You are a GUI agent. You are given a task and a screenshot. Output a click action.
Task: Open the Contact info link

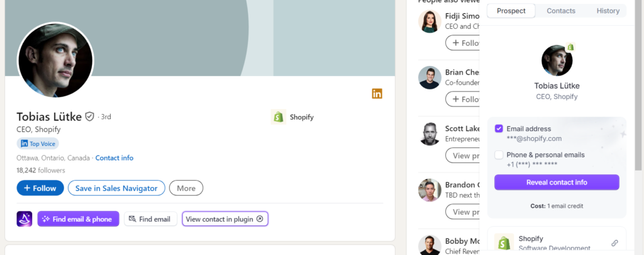114,157
